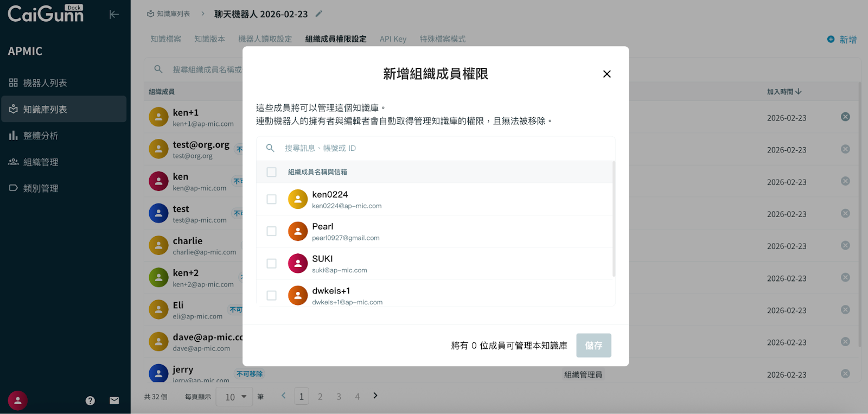Go to next page with right chevron

(x=375, y=396)
